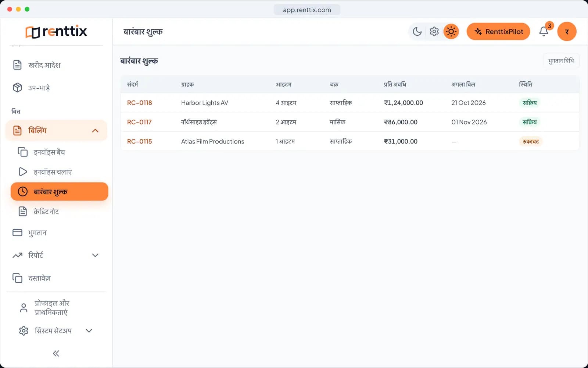Click अगला बिल column header
Viewport: 588px width, 368px height.
coord(463,84)
